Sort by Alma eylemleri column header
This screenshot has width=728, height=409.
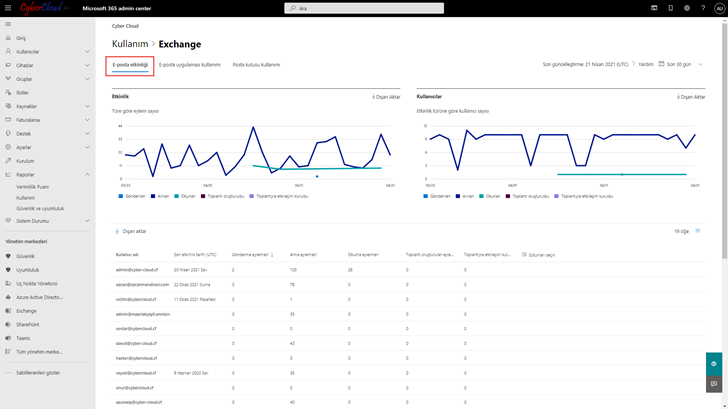[303, 254]
